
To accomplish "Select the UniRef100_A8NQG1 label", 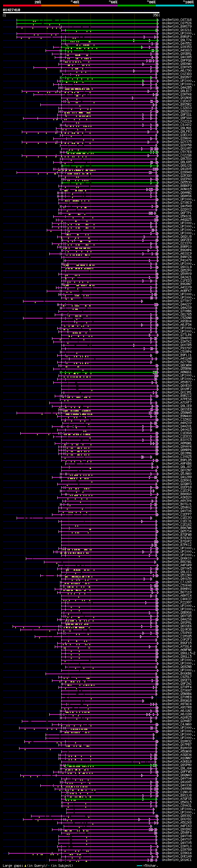I will pyautogui.click(x=177, y=372).
